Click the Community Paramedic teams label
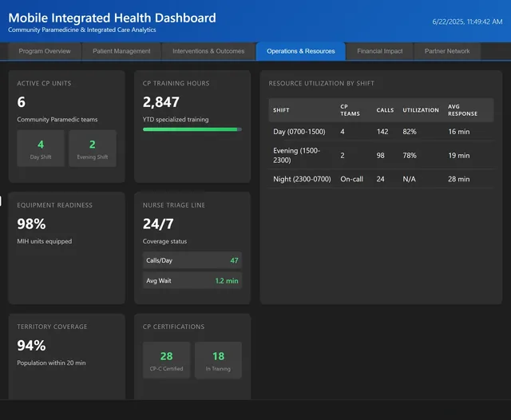 pos(57,119)
